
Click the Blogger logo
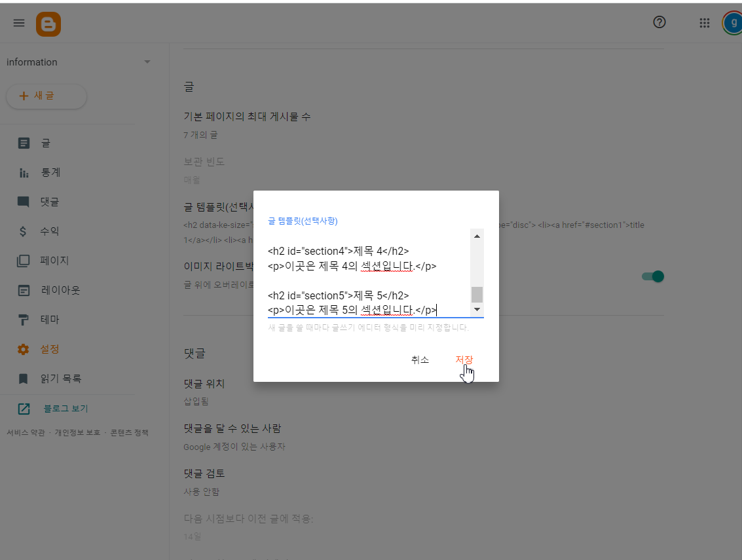point(48,22)
